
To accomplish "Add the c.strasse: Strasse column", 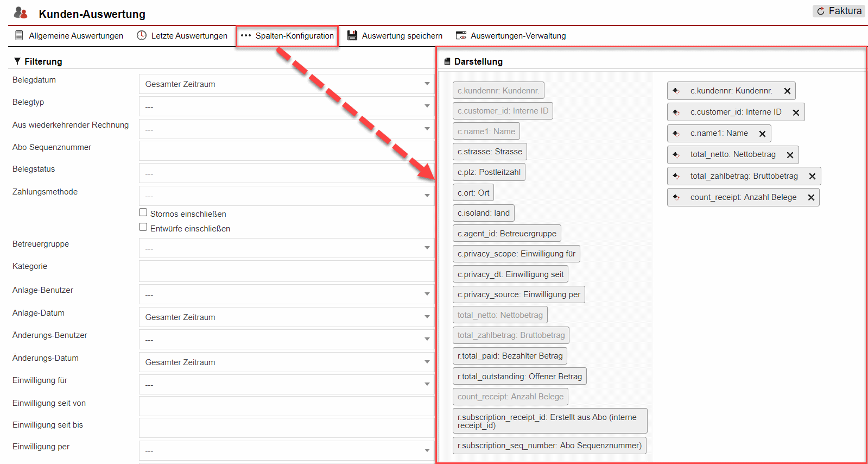I will click(490, 152).
